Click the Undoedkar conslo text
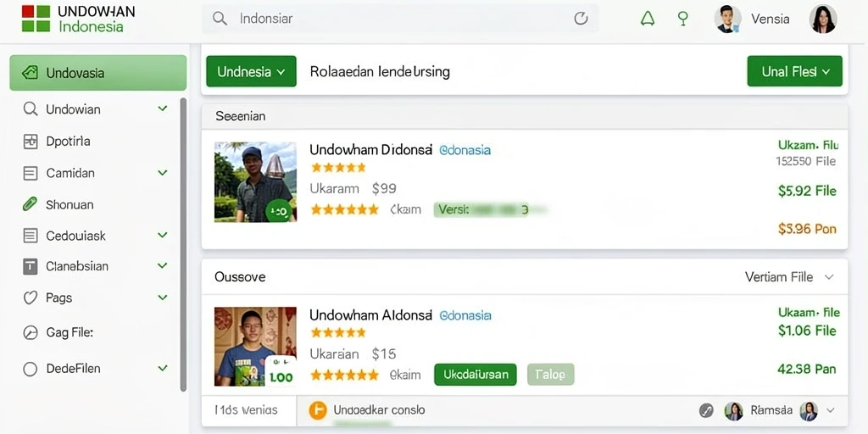 click(x=379, y=410)
